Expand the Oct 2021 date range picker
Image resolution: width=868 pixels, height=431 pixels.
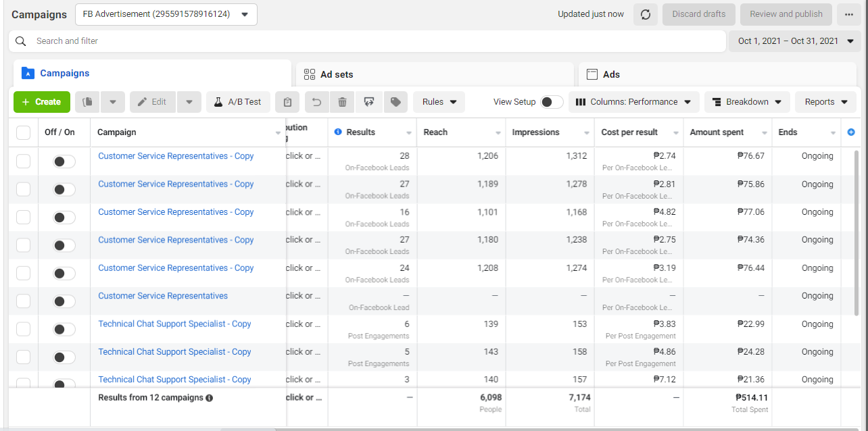tap(796, 41)
